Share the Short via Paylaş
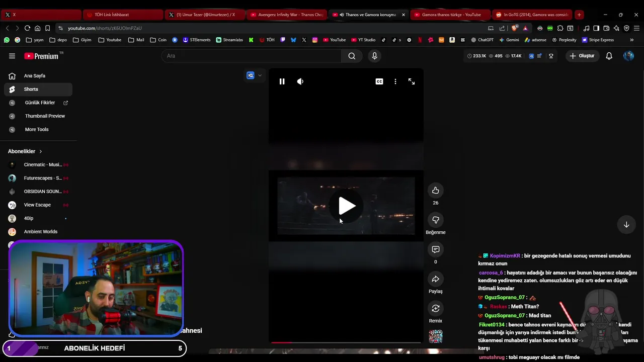The width and height of the screenshot is (644, 362). pos(436,279)
